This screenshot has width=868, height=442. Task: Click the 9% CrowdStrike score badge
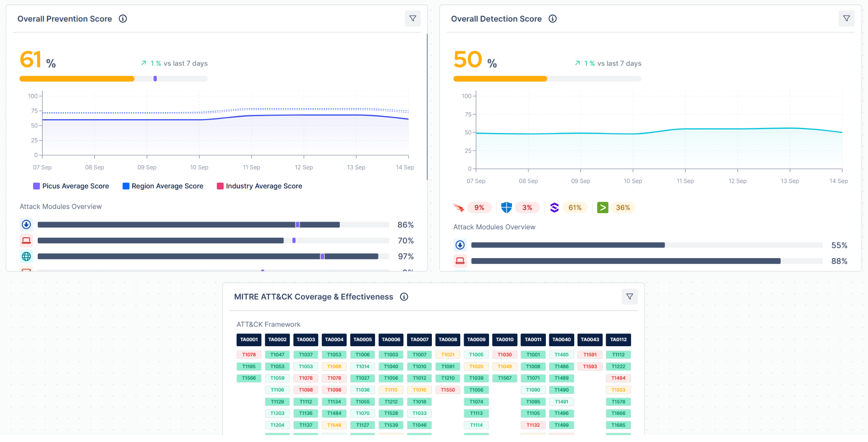479,208
